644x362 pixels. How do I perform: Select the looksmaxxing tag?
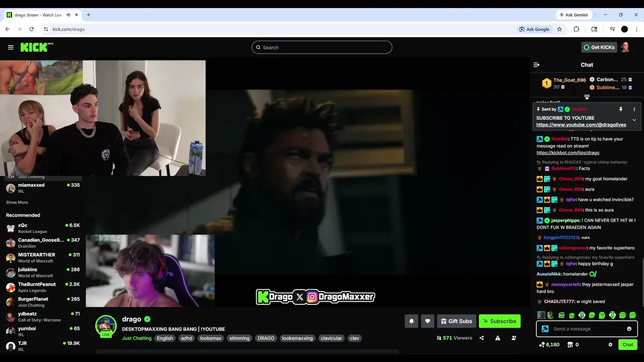click(x=297, y=338)
